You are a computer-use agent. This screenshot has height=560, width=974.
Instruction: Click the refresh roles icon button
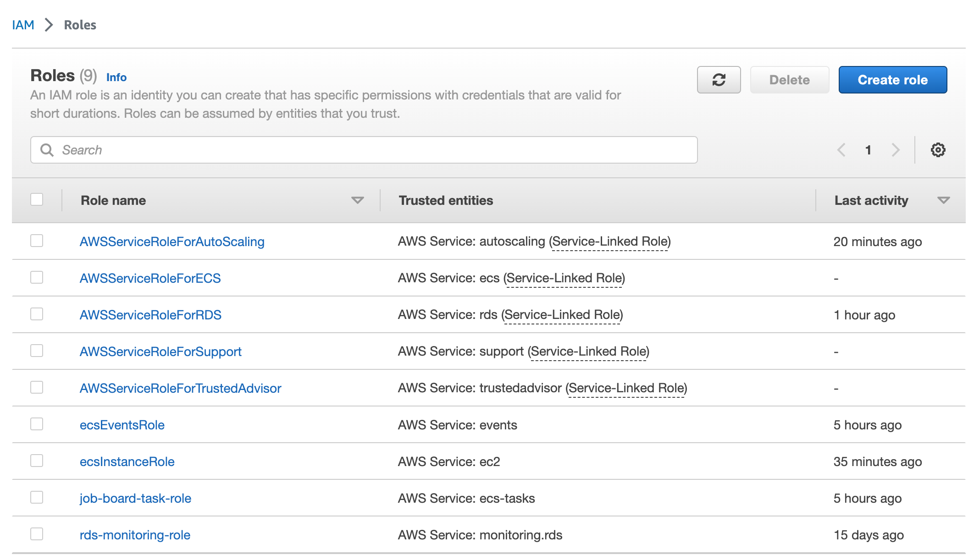tap(719, 80)
